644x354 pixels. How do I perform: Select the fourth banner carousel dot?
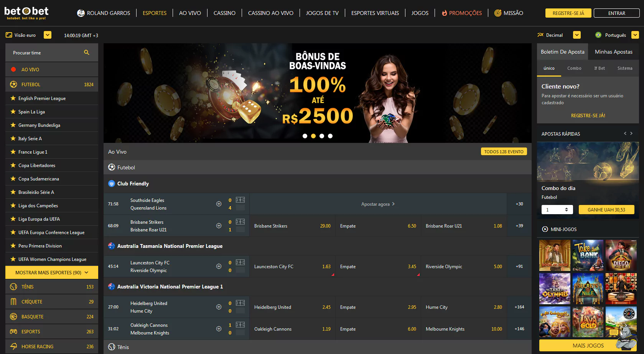tap(330, 136)
